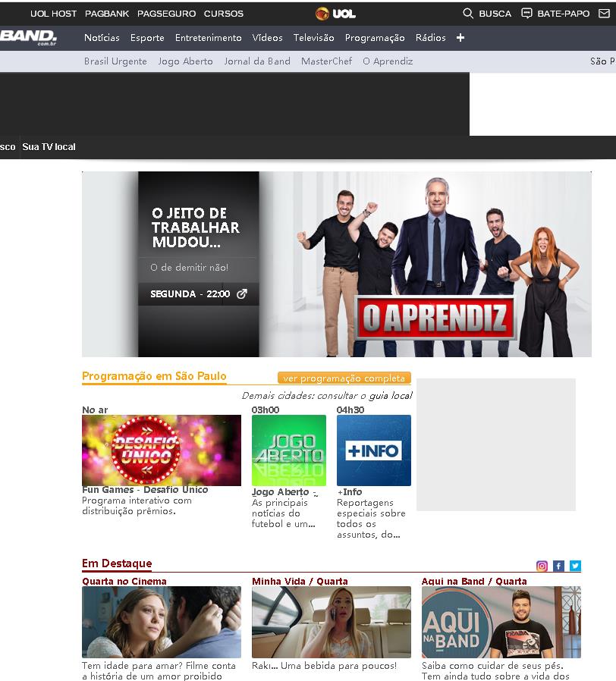Select Televisão in the navigation
616x681 pixels.
tap(313, 38)
